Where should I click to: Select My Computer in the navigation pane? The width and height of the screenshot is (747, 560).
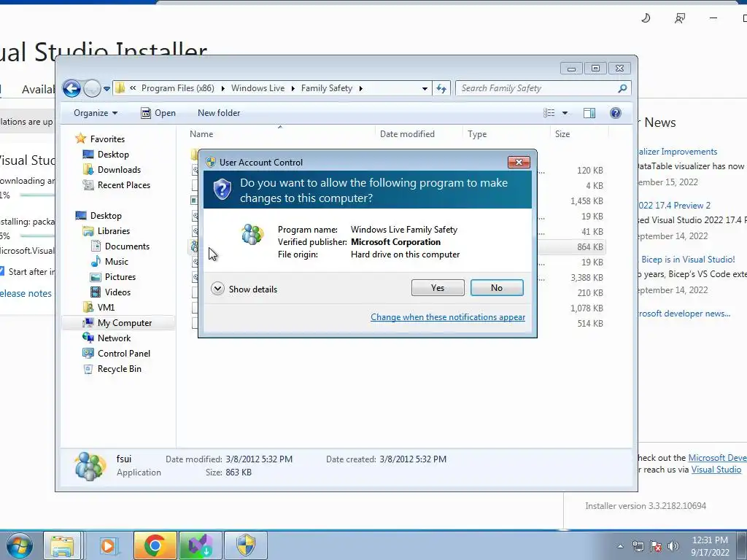point(124,323)
